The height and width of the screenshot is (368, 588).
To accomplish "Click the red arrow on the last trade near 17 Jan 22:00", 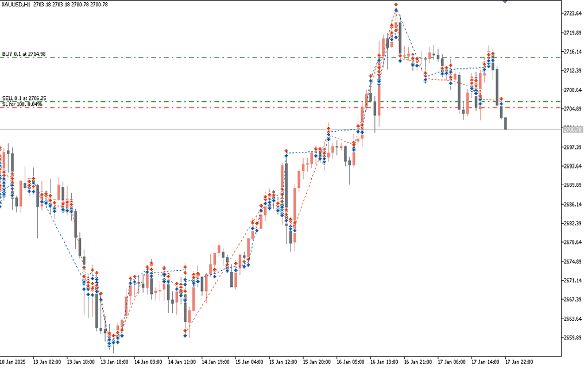I will click(501, 99).
